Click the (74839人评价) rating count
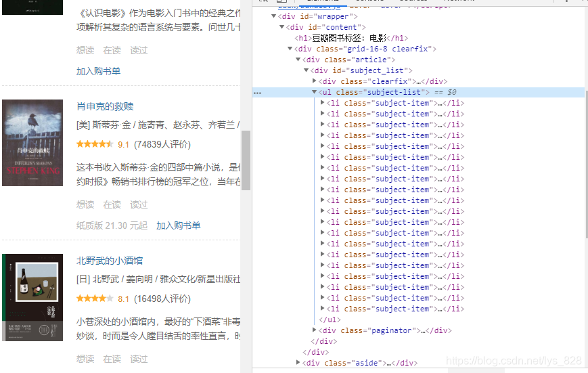 (162, 144)
